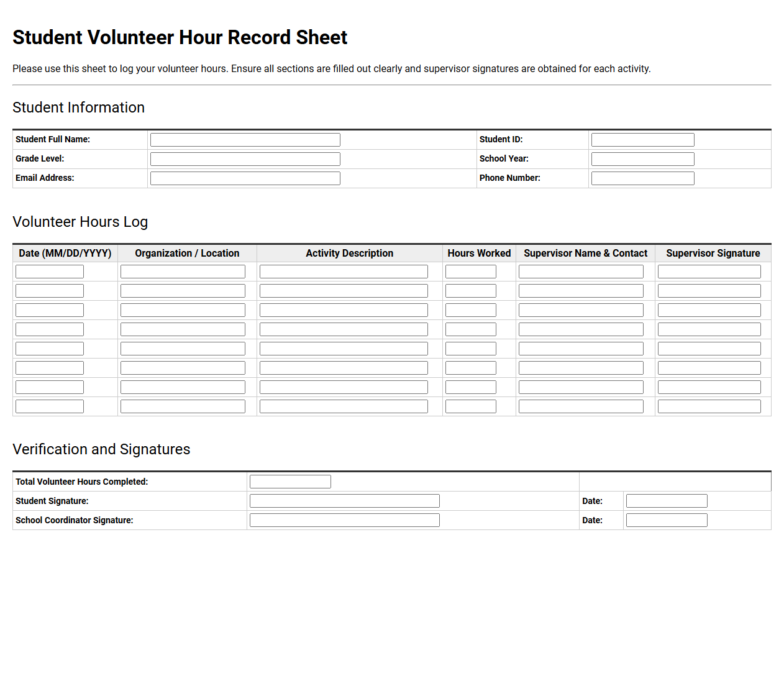Click the 'Organization / Location' column header
This screenshot has height=696, width=784.
tap(187, 254)
